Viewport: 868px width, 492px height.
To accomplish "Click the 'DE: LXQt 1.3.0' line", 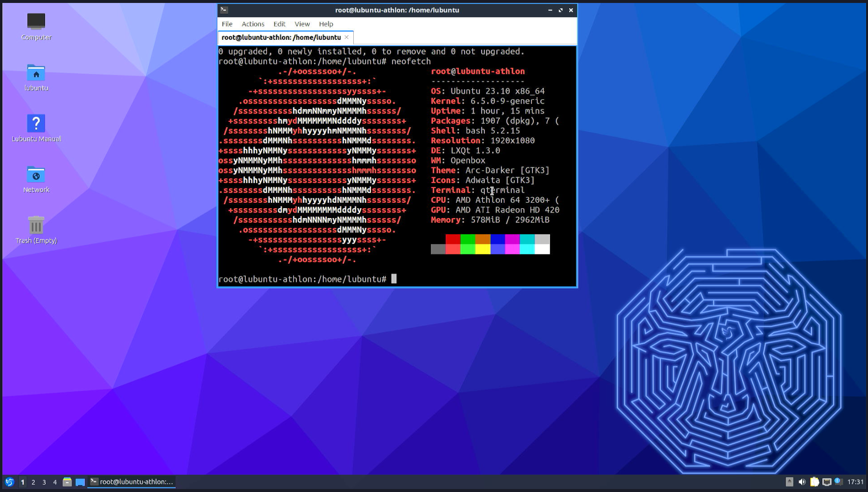I will coord(466,150).
